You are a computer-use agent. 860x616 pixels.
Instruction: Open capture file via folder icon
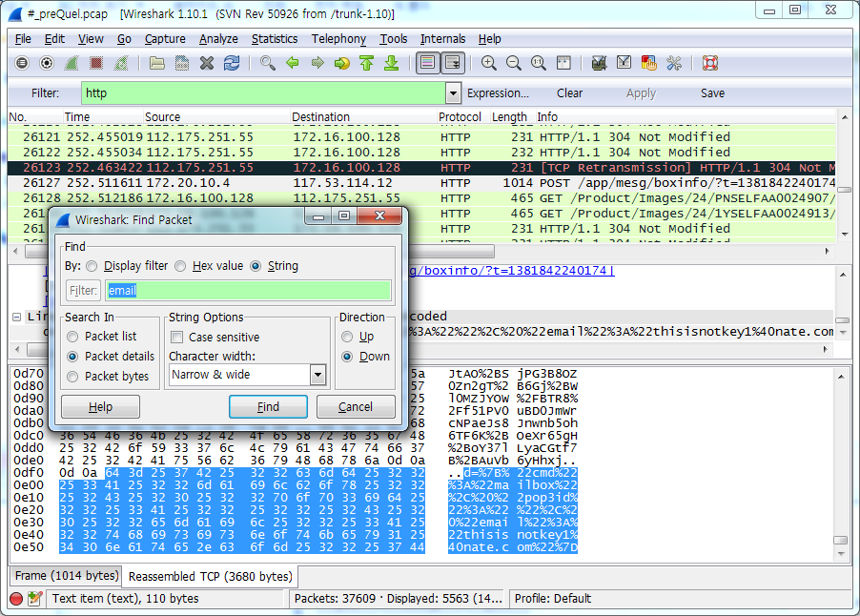click(x=157, y=64)
